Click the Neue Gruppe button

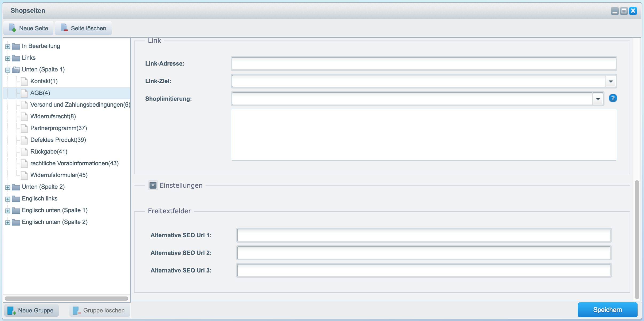32,310
